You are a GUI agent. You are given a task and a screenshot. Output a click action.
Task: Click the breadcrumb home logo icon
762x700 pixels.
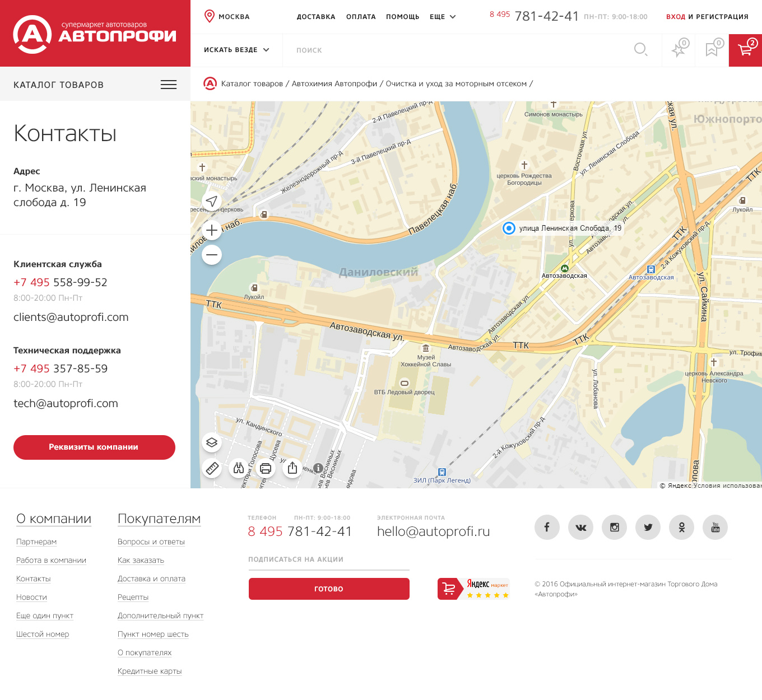tap(210, 83)
